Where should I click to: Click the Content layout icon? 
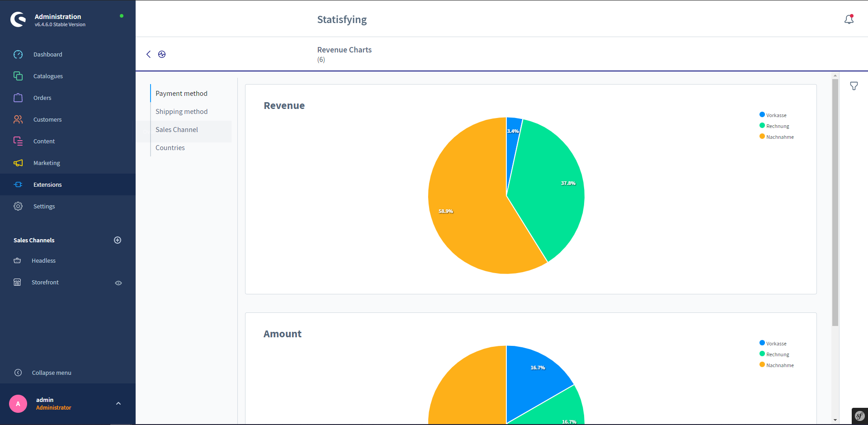pyautogui.click(x=18, y=141)
